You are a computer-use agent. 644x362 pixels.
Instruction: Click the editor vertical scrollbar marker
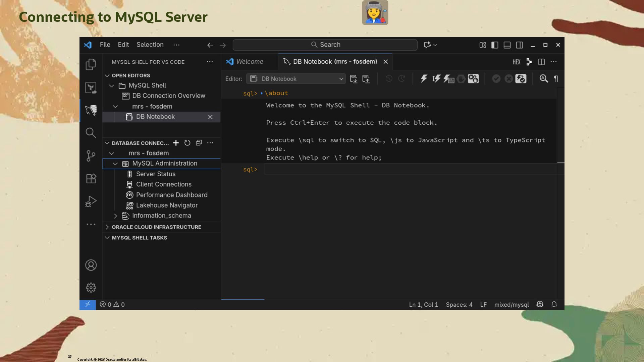coord(560,163)
